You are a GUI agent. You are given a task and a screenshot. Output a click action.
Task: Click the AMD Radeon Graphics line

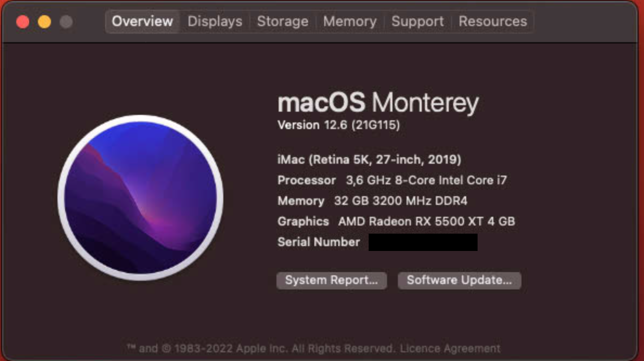click(396, 222)
